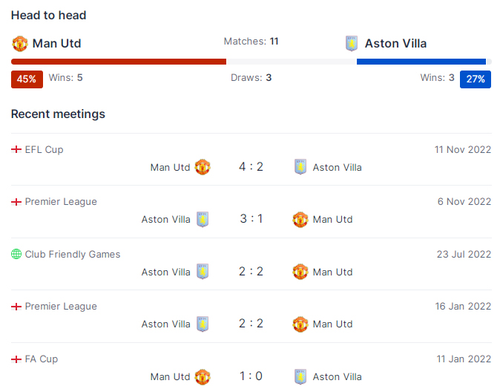The width and height of the screenshot is (500, 392).
Task: Click globe icon beside Club Friendly Games
Action: click(16, 254)
